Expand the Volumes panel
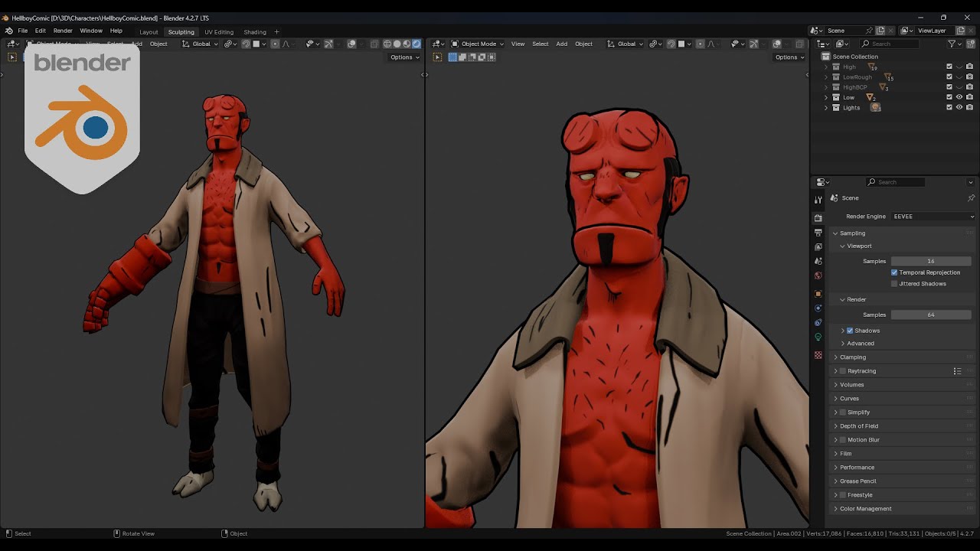This screenshot has height=551, width=980. (851, 385)
